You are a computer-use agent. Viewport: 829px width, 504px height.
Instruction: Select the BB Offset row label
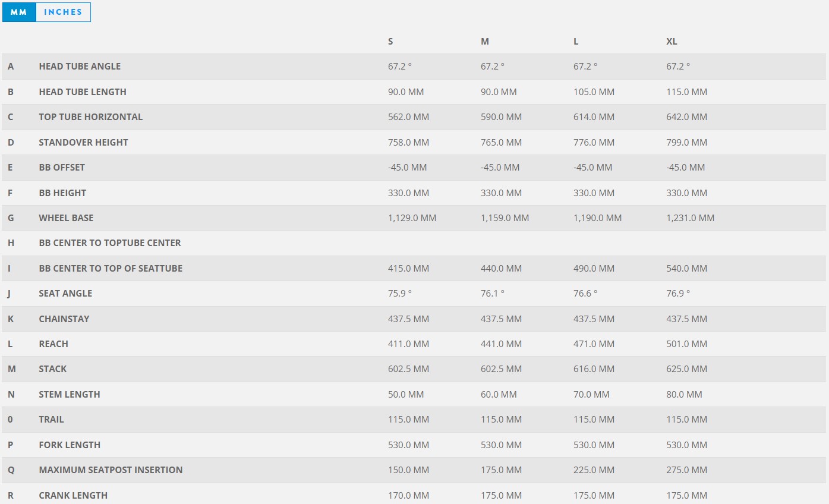[62, 168]
